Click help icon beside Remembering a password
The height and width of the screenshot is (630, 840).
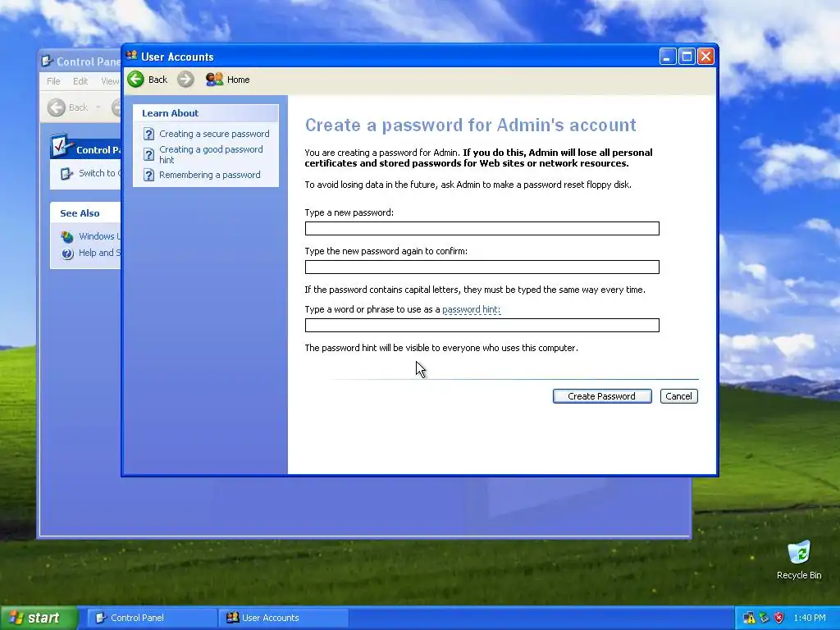click(x=149, y=176)
